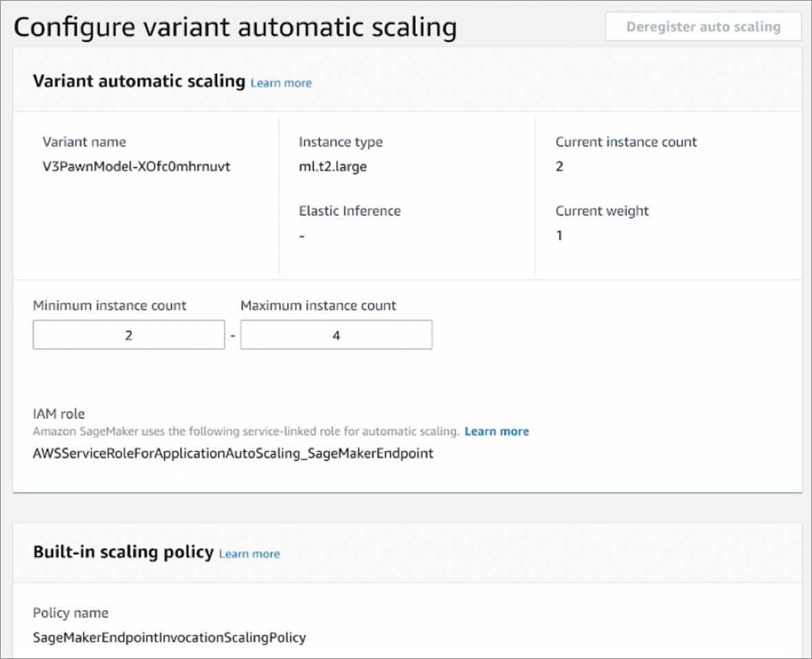Click the Elastic Inference value dash

(300, 235)
